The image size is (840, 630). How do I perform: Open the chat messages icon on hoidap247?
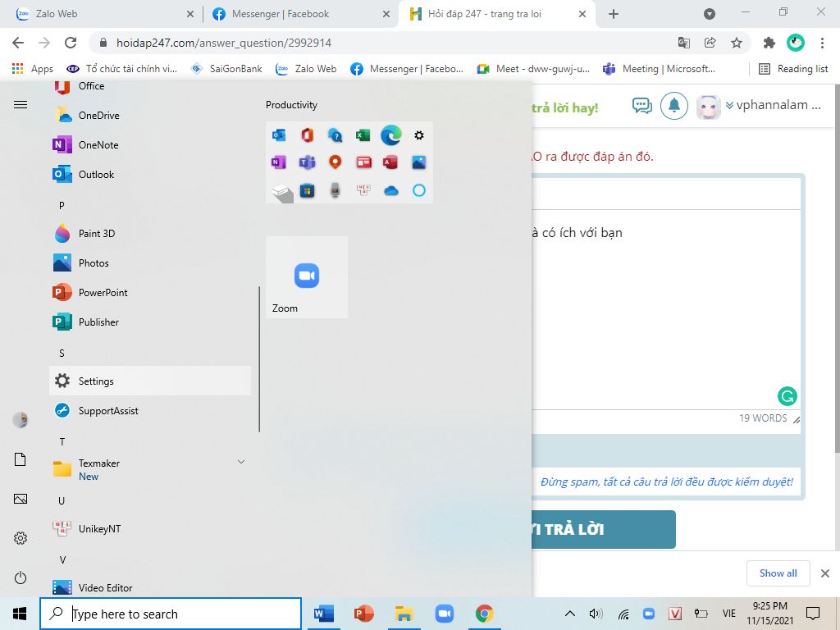(x=641, y=106)
